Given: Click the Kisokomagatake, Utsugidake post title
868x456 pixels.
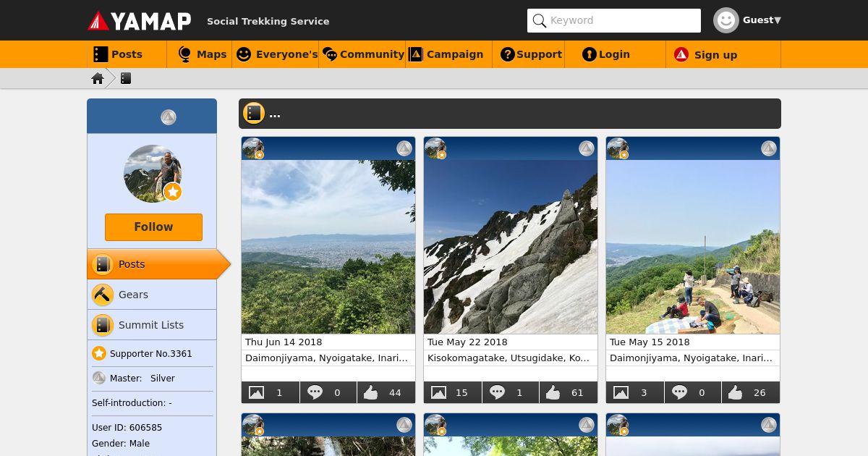Looking at the screenshot, I should [x=509, y=358].
